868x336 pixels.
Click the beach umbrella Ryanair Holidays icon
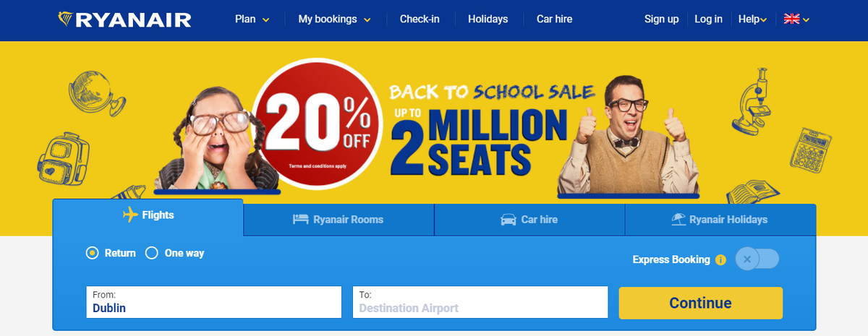pyautogui.click(x=678, y=219)
